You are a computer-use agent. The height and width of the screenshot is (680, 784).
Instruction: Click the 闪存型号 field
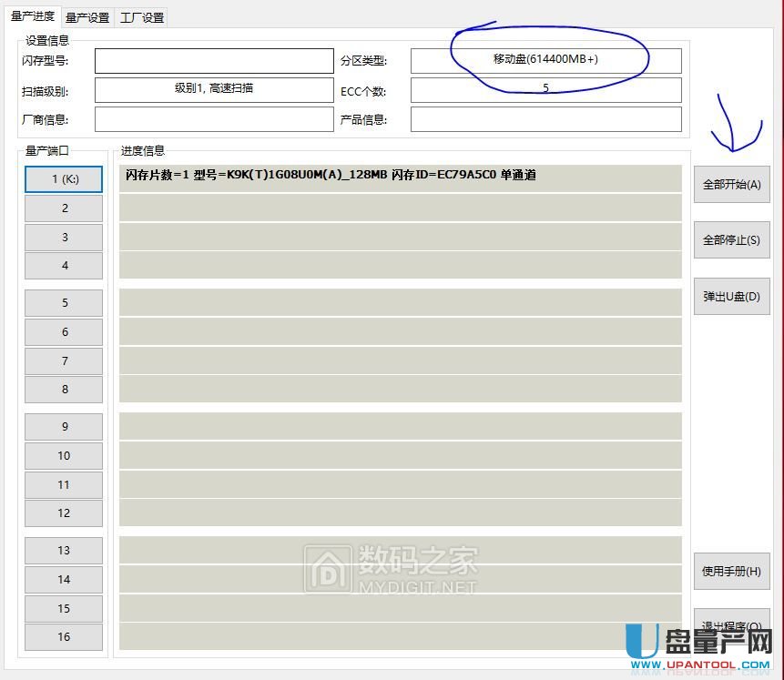pyautogui.click(x=214, y=61)
